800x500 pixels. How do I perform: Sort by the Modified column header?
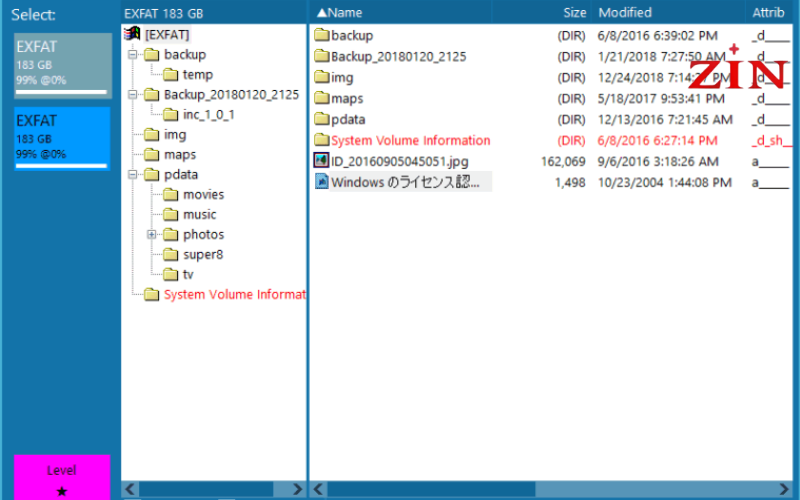pos(668,12)
